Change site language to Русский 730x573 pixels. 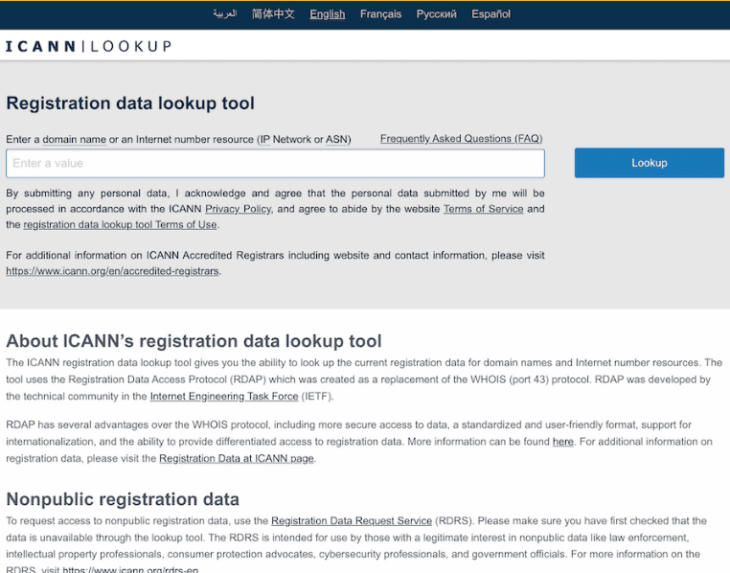pos(436,14)
